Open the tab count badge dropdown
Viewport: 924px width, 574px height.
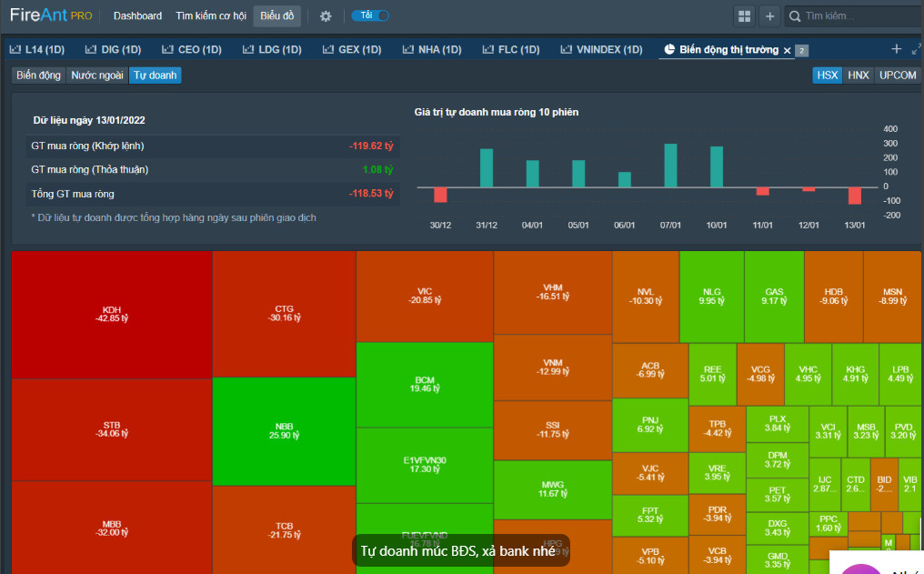pyautogui.click(x=801, y=51)
